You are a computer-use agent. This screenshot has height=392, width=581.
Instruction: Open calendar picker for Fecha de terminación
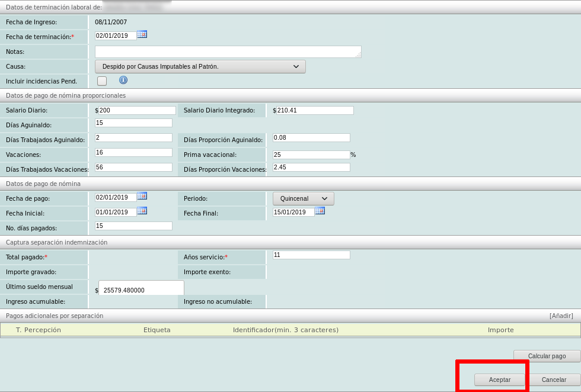pyautogui.click(x=142, y=35)
